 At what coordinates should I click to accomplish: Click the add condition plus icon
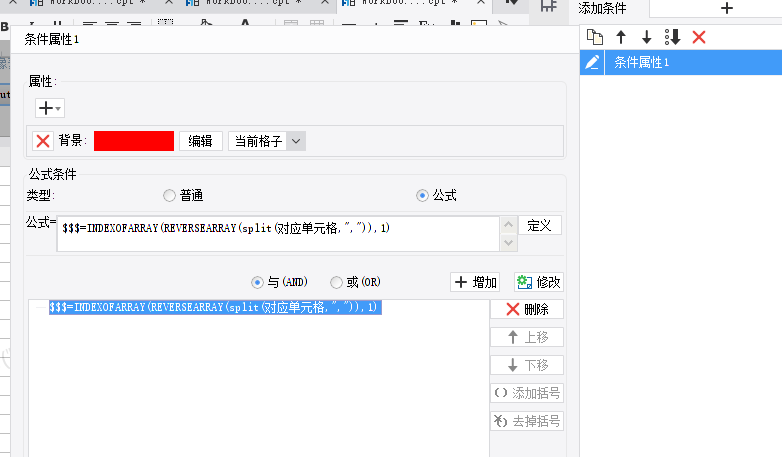[x=727, y=8]
